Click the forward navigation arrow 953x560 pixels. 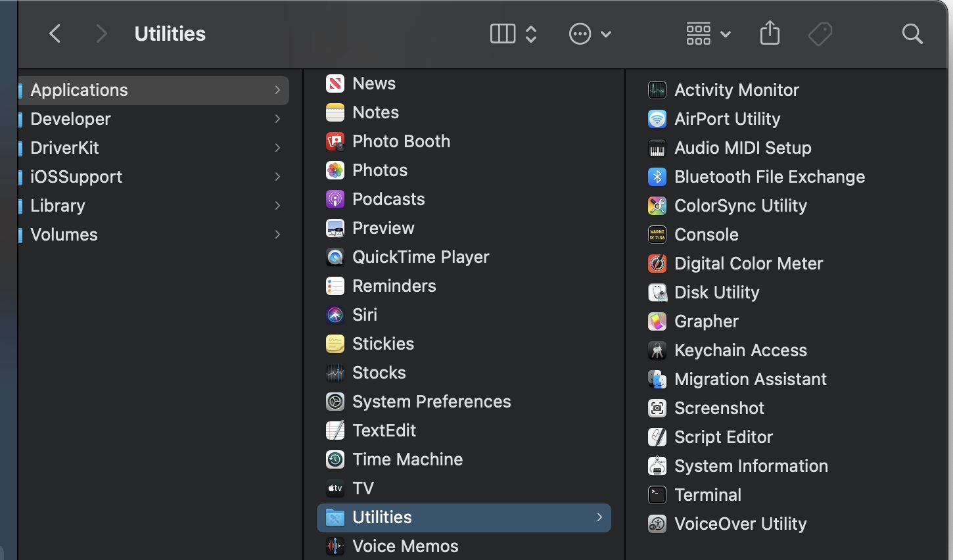coord(101,34)
